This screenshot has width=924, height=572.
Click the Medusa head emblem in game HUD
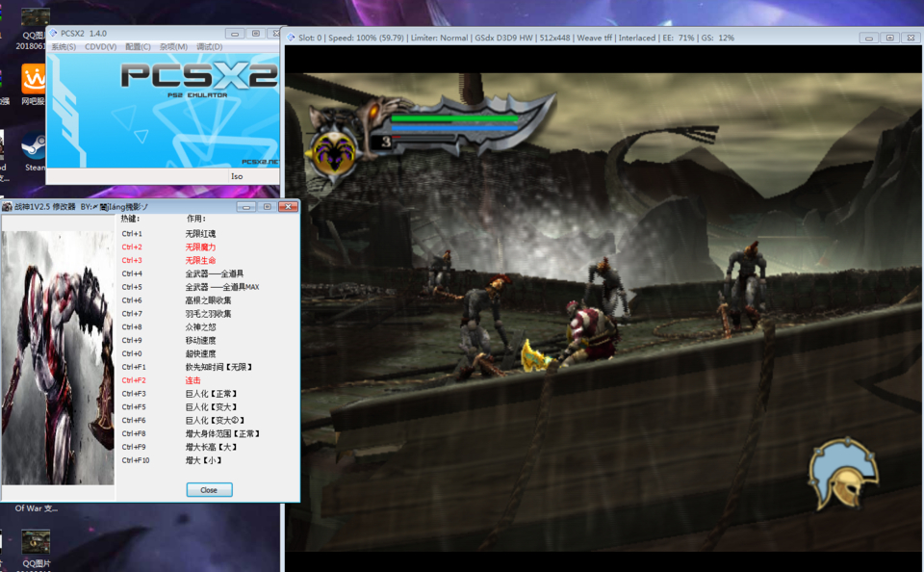(334, 152)
